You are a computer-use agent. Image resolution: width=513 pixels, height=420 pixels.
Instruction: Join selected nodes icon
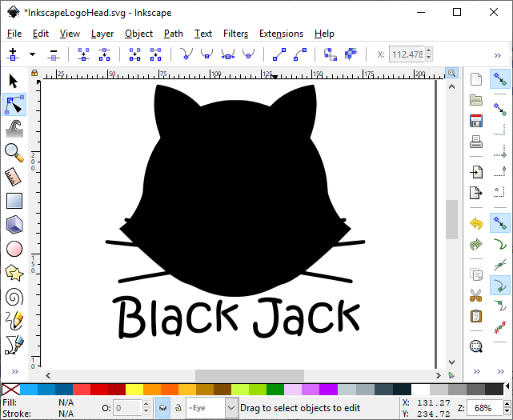(83, 54)
